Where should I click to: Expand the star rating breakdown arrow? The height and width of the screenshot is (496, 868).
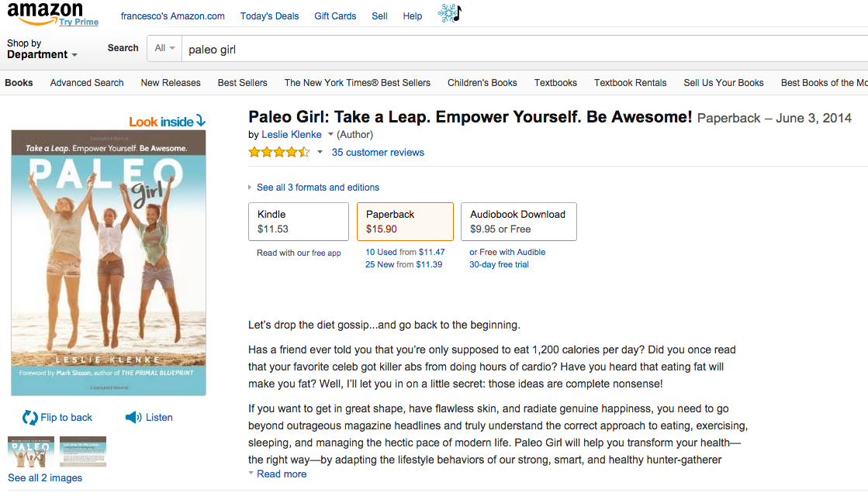point(320,153)
